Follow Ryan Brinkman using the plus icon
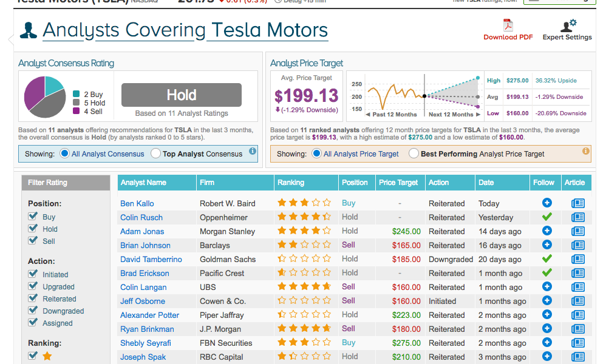The height and width of the screenshot is (364, 606). point(547,328)
